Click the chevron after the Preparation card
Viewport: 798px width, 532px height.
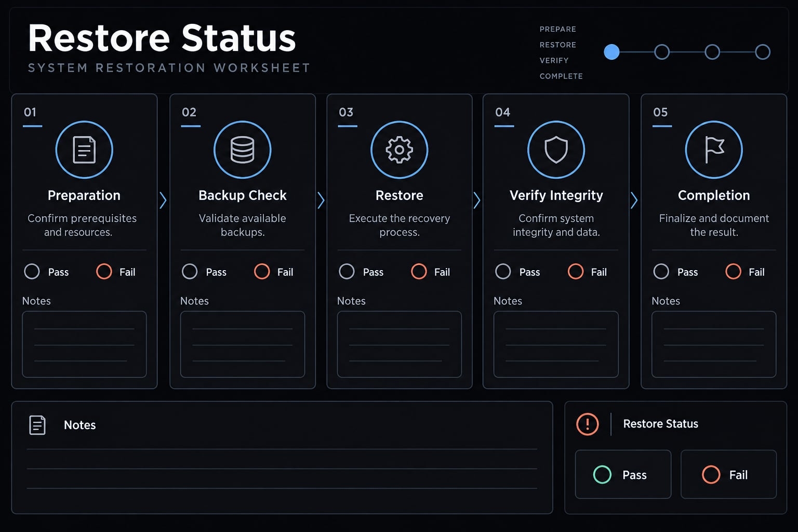(x=163, y=200)
